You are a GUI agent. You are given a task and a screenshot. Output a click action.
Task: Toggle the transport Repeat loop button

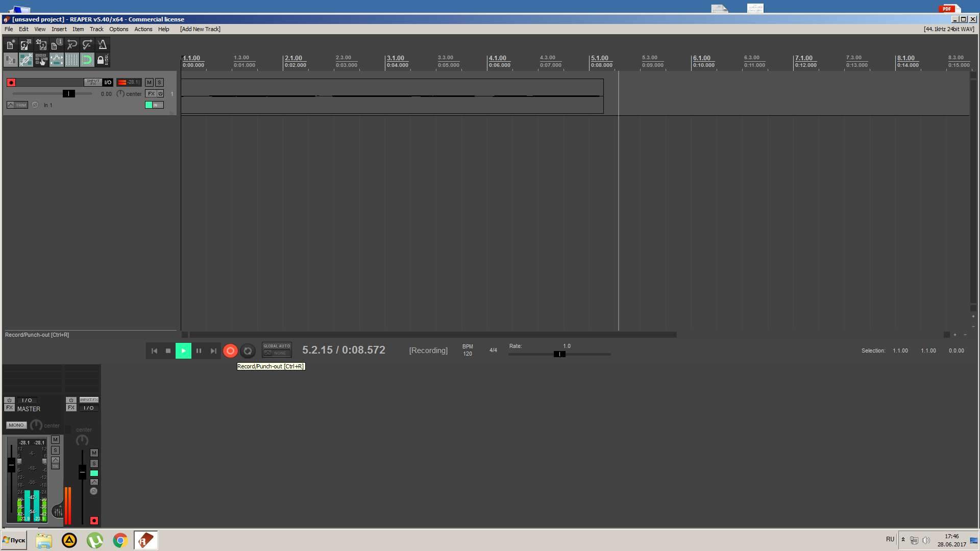coord(248,351)
